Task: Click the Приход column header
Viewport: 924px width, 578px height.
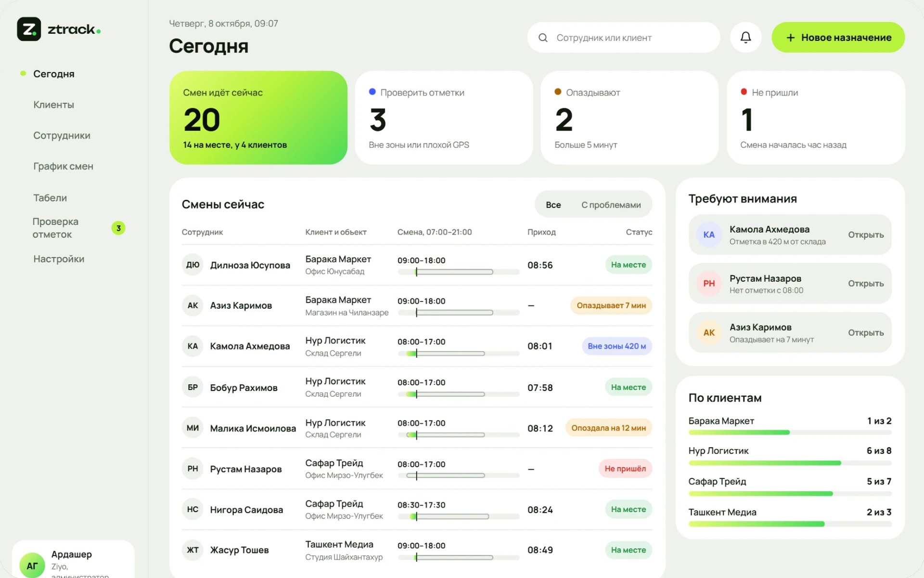Action: 541,232
